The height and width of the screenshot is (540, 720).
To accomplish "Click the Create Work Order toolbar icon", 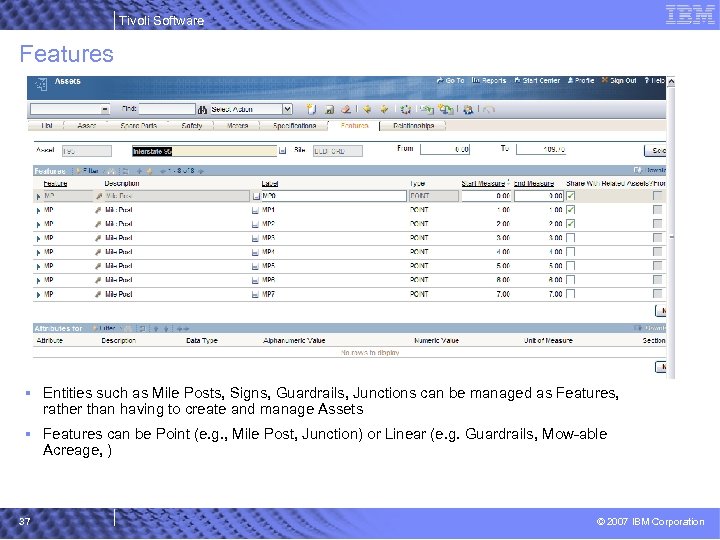I will (x=468, y=109).
